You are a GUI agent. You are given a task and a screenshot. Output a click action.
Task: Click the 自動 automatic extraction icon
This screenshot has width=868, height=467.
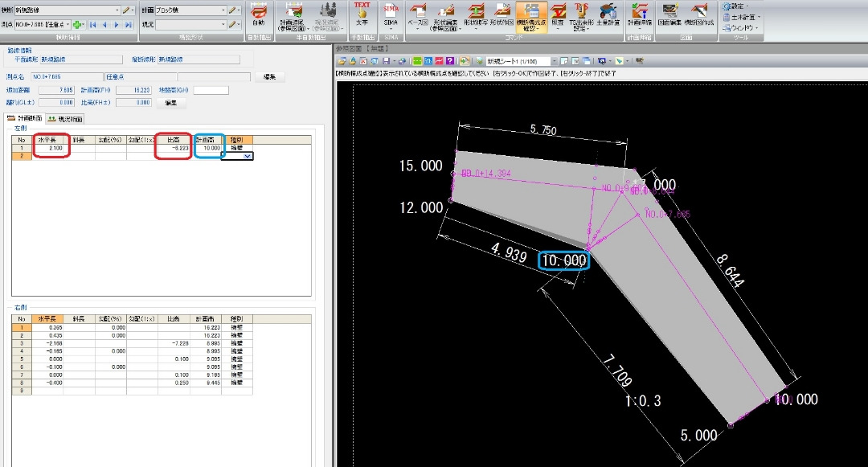pyautogui.click(x=259, y=15)
